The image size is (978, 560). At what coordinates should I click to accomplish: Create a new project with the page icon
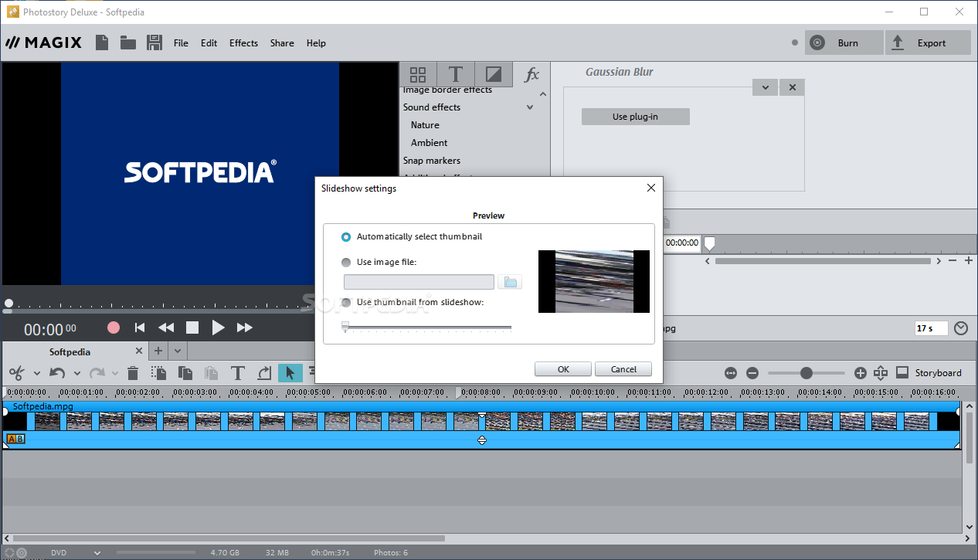(102, 42)
